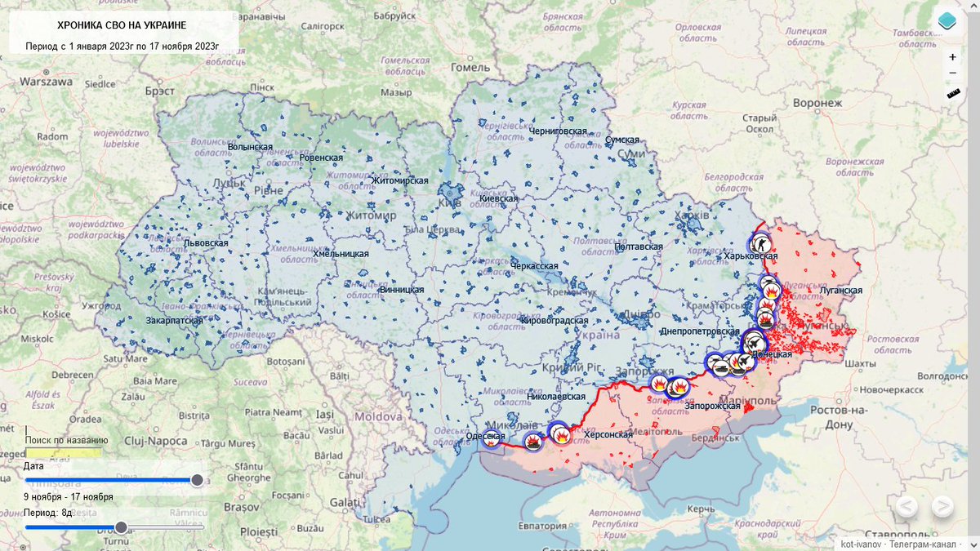Click the Warszawa city name on map
The height and width of the screenshot is (551, 980).
pyautogui.click(x=46, y=82)
